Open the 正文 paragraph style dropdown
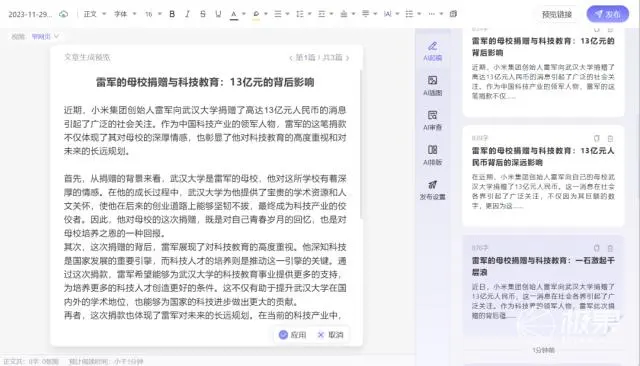 pyautogui.click(x=95, y=14)
